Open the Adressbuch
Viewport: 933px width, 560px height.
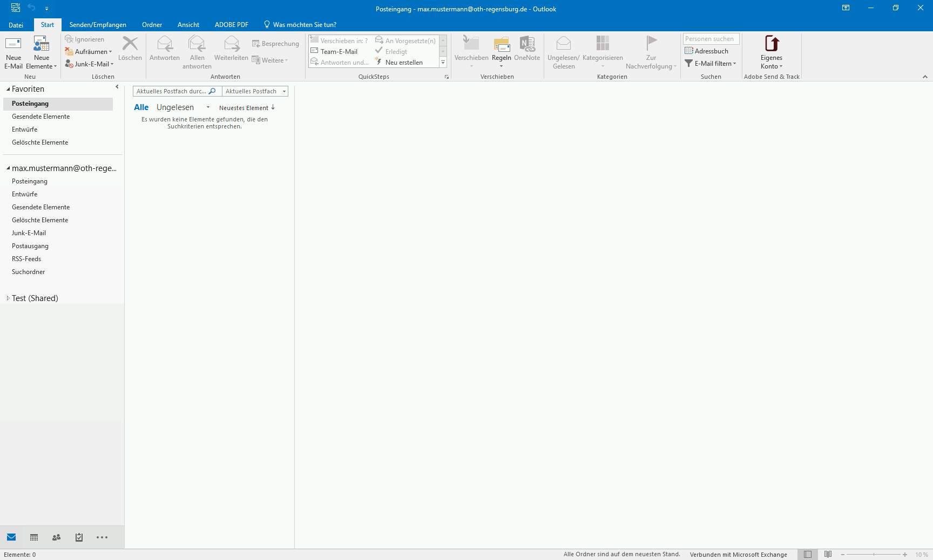(706, 51)
